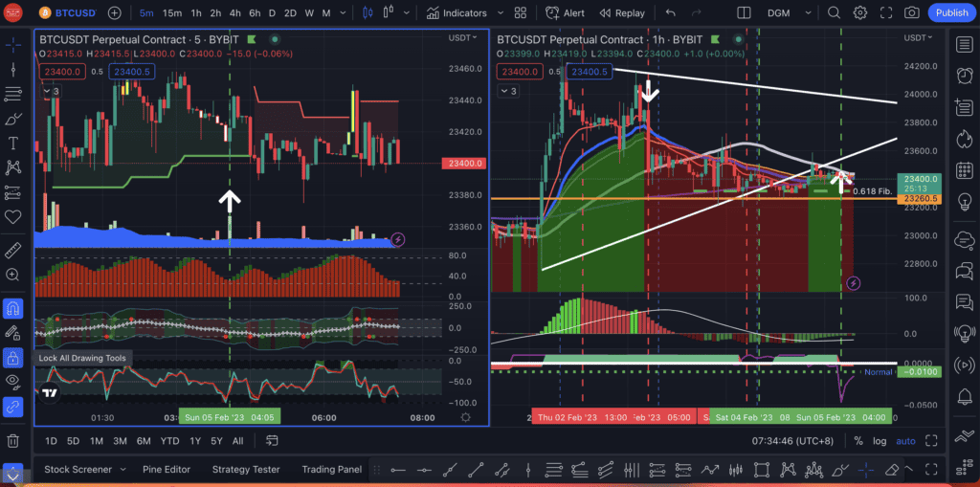Enter fullscreen mode from the top toolbar

886,12
